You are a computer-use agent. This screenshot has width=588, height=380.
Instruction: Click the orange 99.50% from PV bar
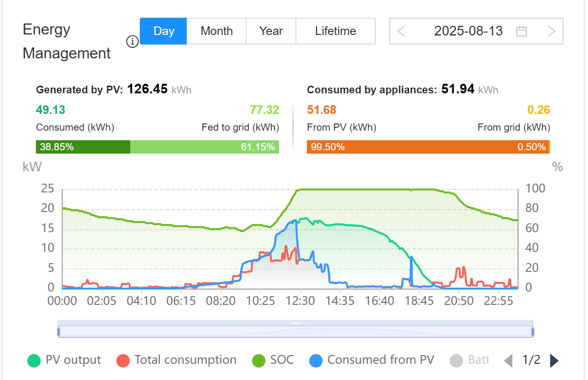[x=426, y=147]
